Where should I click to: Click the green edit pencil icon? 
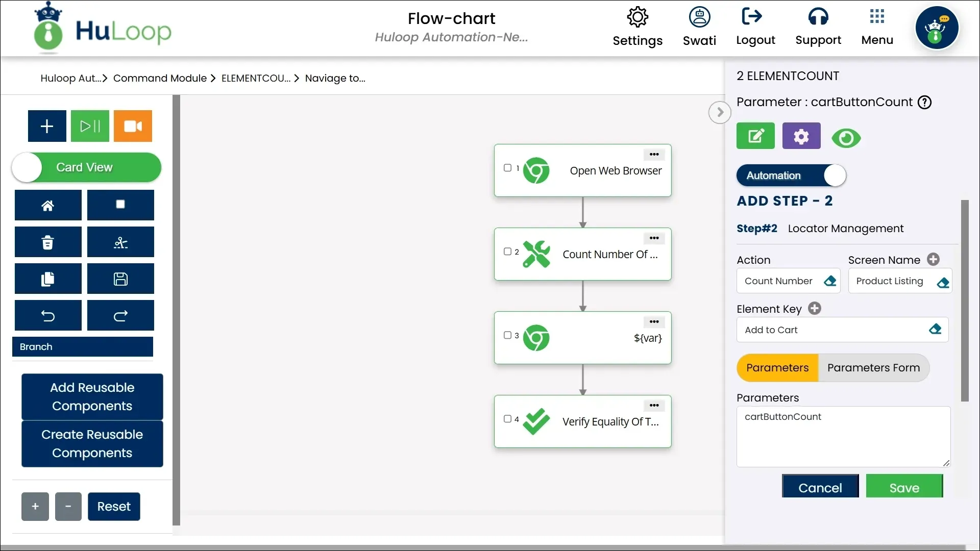[755, 136]
